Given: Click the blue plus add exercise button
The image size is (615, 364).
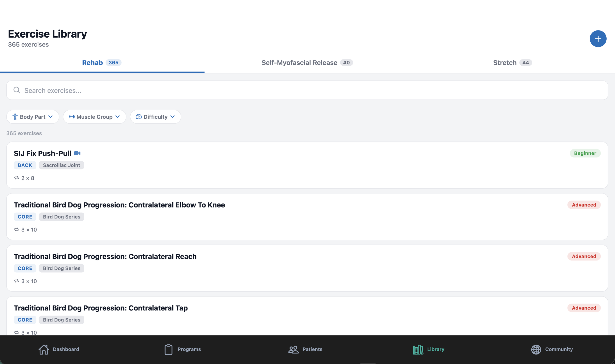Looking at the screenshot, I should point(598,39).
